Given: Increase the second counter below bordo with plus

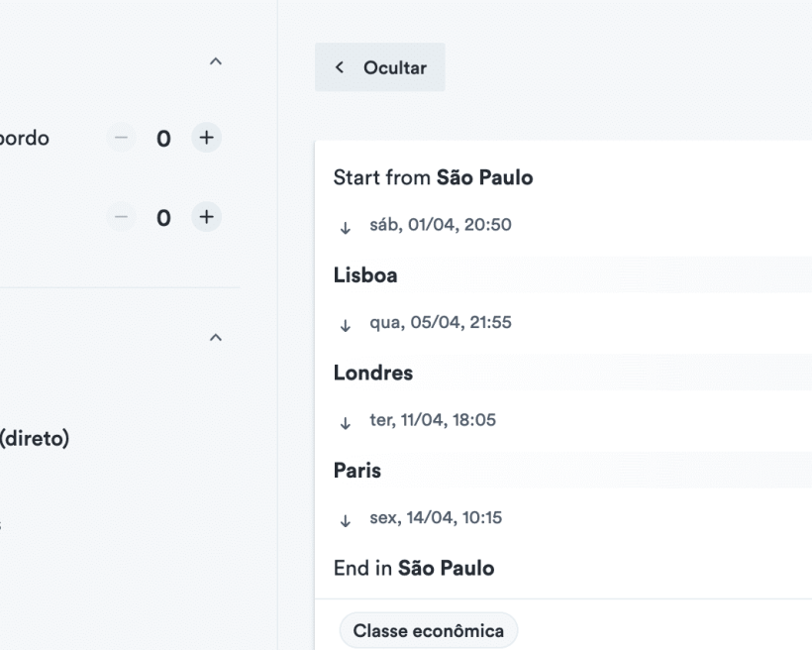Looking at the screenshot, I should pyautogui.click(x=206, y=216).
